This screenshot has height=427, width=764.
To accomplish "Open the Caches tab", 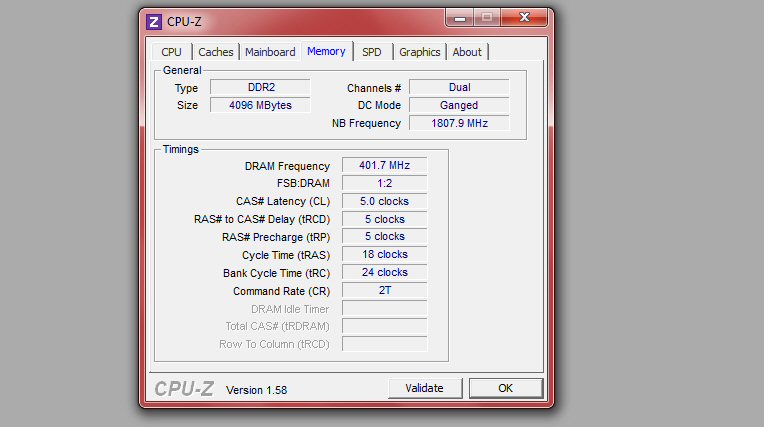I will pyautogui.click(x=215, y=52).
